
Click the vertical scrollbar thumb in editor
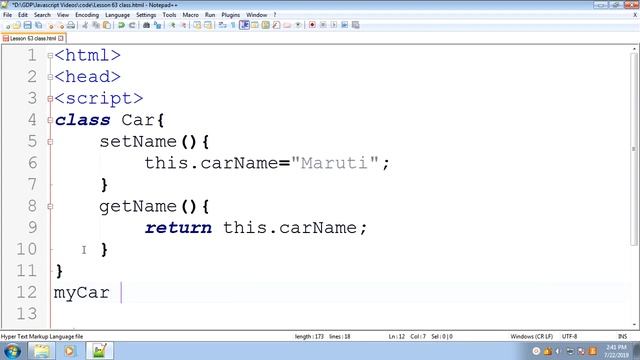click(633, 149)
